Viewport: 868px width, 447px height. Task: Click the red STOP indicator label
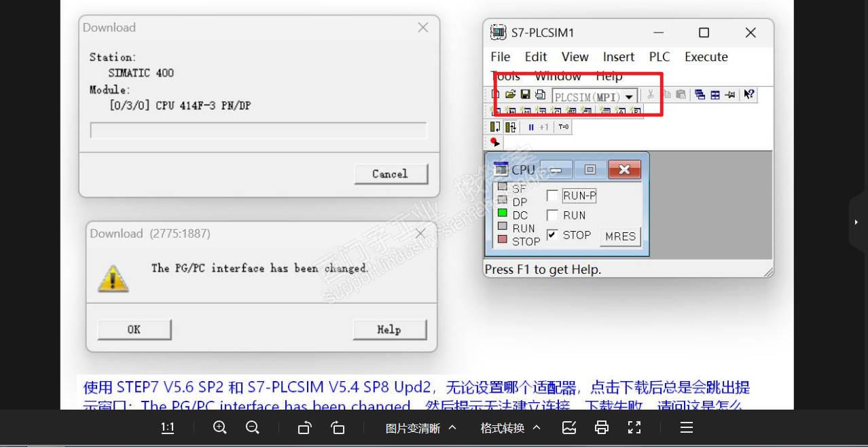click(x=526, y=241)
